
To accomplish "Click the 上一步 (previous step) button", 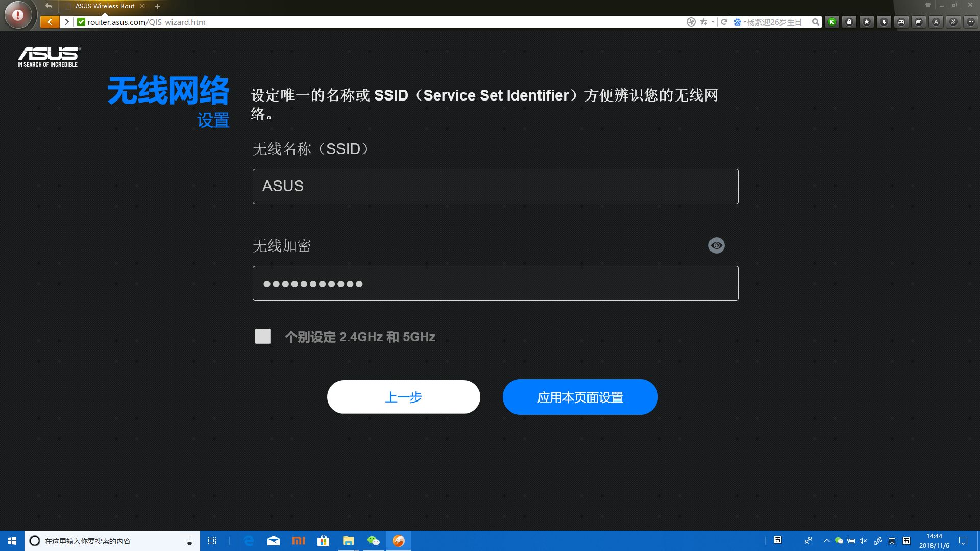I will (x=403, y=397).
